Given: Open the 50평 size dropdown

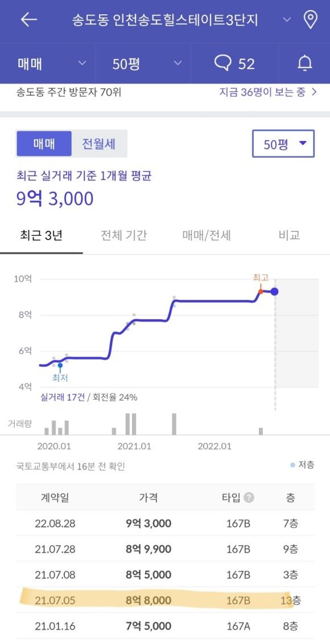Looking at the screenshot, I should pyautogui.click(x=283, y=144).
